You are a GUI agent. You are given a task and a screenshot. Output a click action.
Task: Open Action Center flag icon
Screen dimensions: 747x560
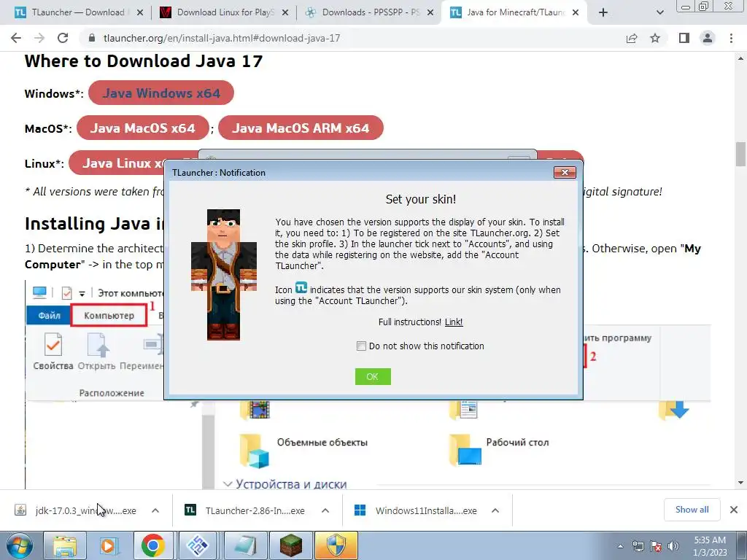(656, 546)
